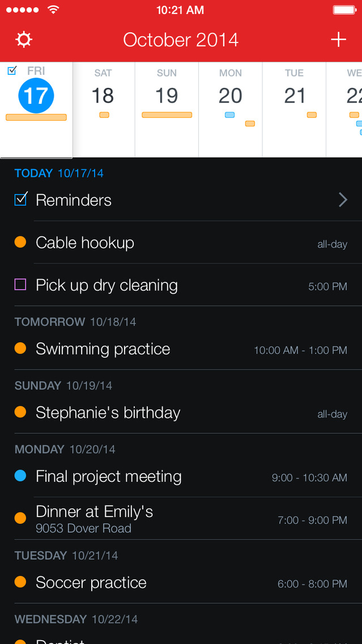
Task: Tap the blue dot beside Final project meeting
Action: click(x=20, y=477)
